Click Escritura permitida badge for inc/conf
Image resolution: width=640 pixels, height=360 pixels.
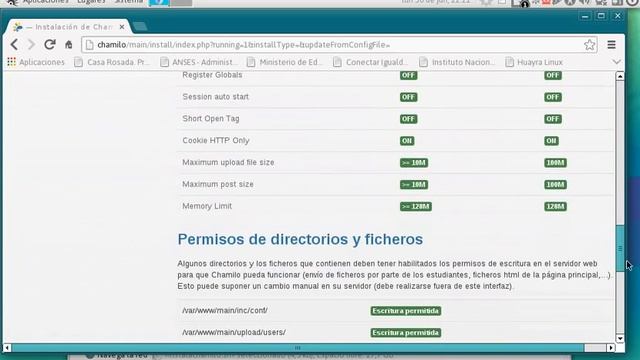coord(406,311)
